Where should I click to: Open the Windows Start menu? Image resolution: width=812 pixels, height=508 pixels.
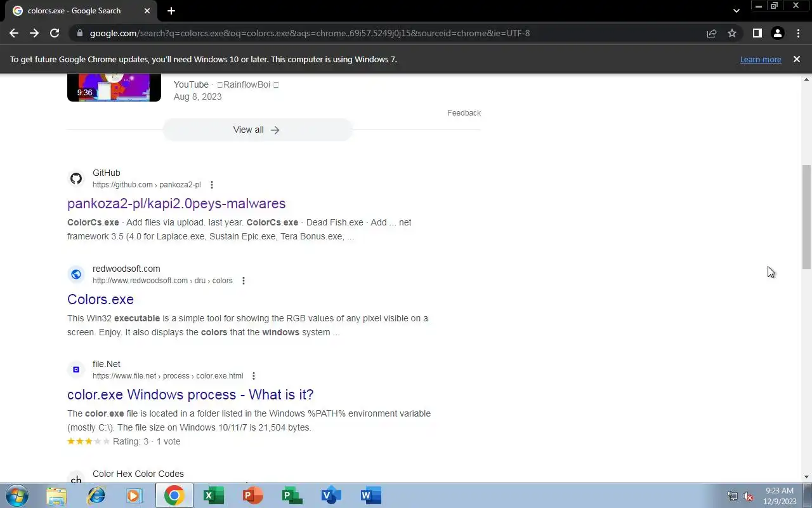[x=17, y=495]
